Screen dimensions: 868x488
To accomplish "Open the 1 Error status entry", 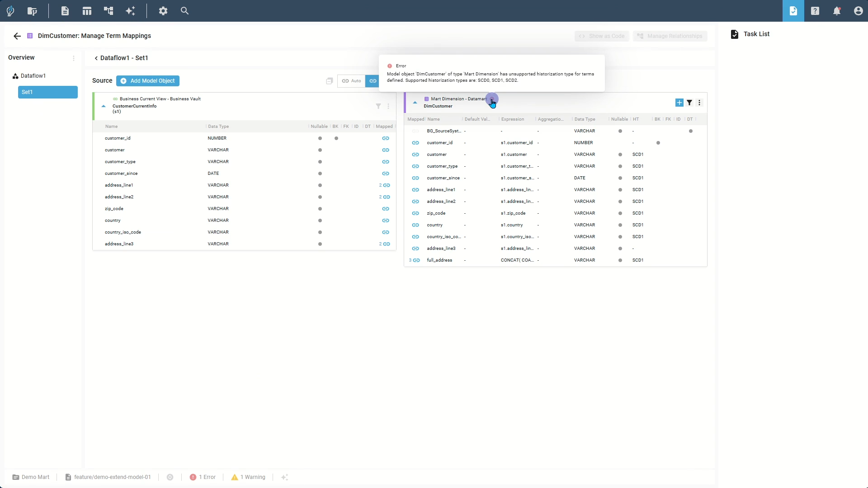I will [203, 477].
